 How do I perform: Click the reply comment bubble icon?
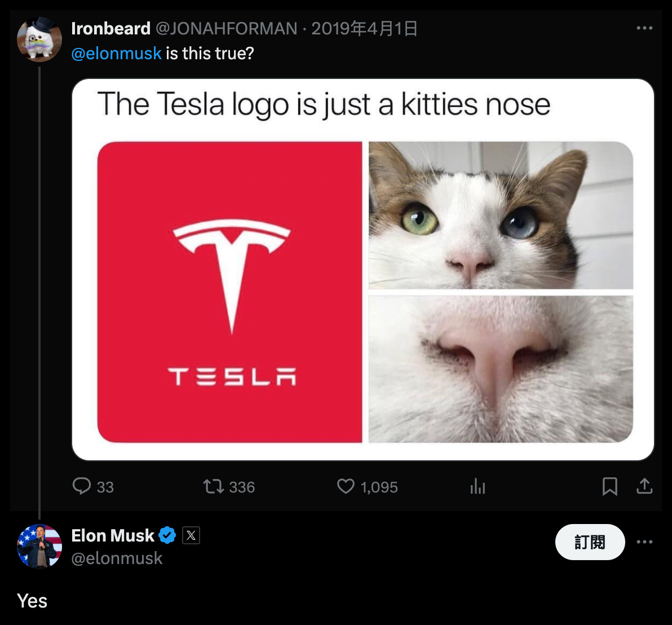[81, 487]
